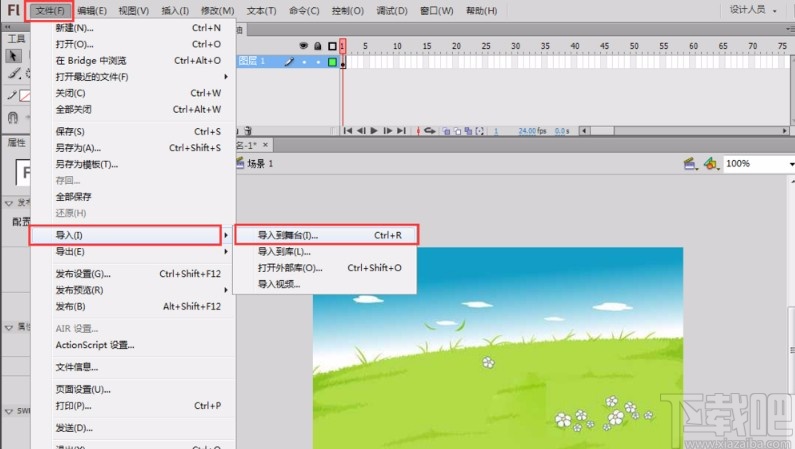The width and height of the screenshot is (795, 449).
Task: Click the pencil icon on 图层 1
Action: click(289, 62)
